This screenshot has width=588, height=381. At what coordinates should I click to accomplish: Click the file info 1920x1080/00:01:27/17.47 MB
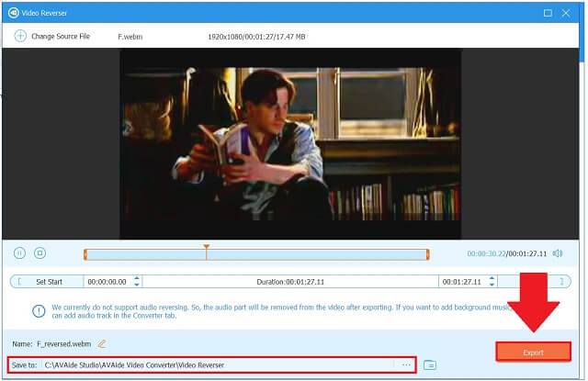[x=256, y=37]
